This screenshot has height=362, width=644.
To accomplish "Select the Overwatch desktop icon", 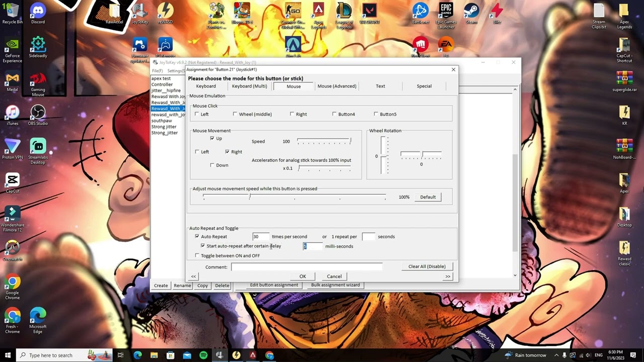I will [13, 250].
